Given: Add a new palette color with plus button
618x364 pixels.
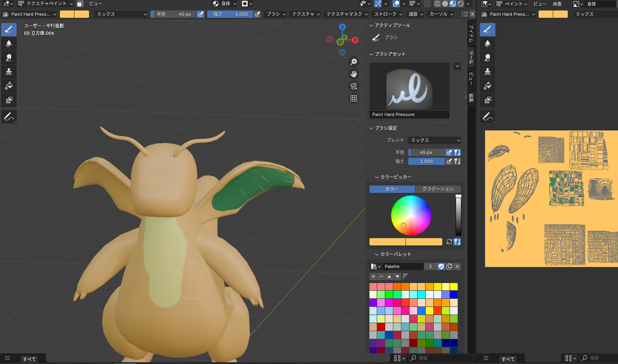Looking at the screenshot, I should tap(373, 276).
